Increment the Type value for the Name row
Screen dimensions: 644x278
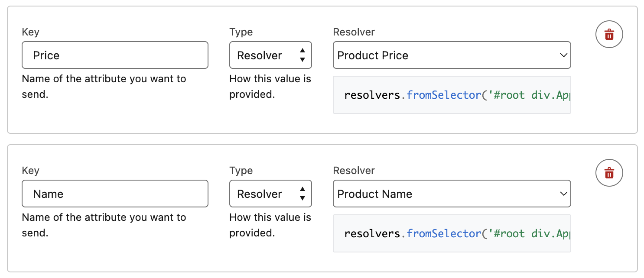(302, 190)
